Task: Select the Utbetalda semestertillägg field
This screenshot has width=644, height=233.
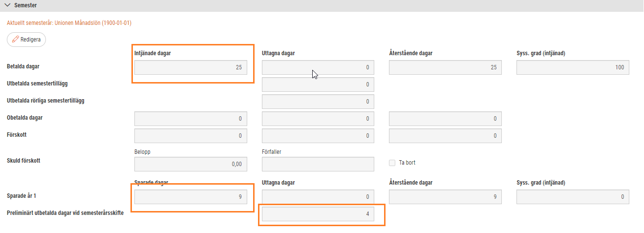Action: tap(318, 85)
